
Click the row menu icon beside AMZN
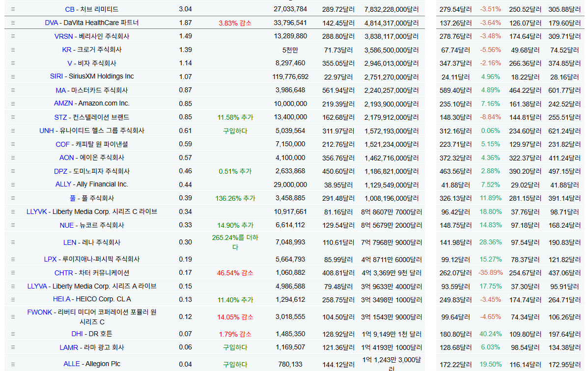pos(13,104)
